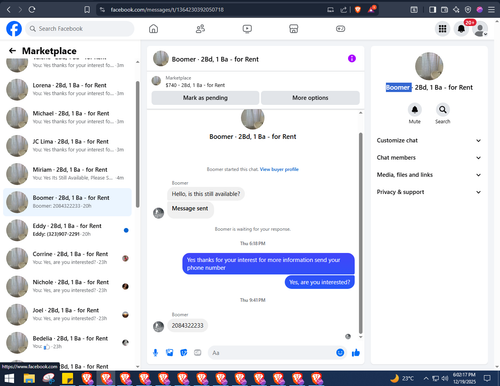Viewport: 500px width, 386px height.
Task: Select the Boomer conversation in the list
Action: [x=67, y=202]
